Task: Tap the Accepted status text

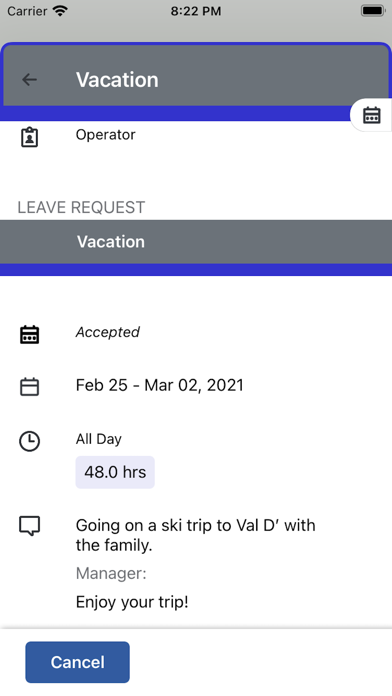Action: 108,332
